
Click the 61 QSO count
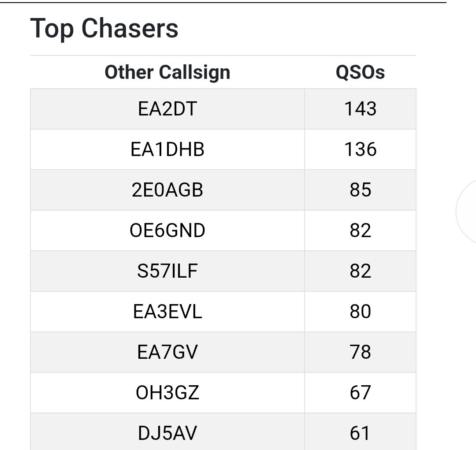(x=360, y=433)
